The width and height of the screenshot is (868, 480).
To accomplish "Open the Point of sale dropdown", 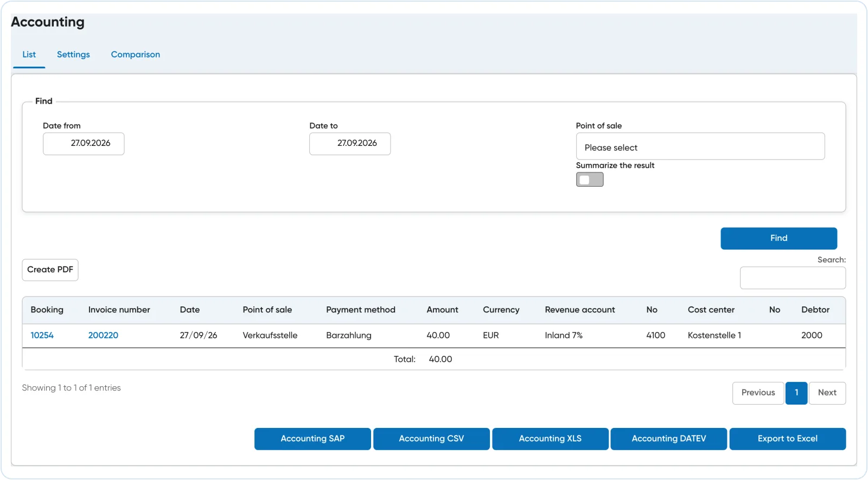I will pyautogui.click(x=700, y=146).
